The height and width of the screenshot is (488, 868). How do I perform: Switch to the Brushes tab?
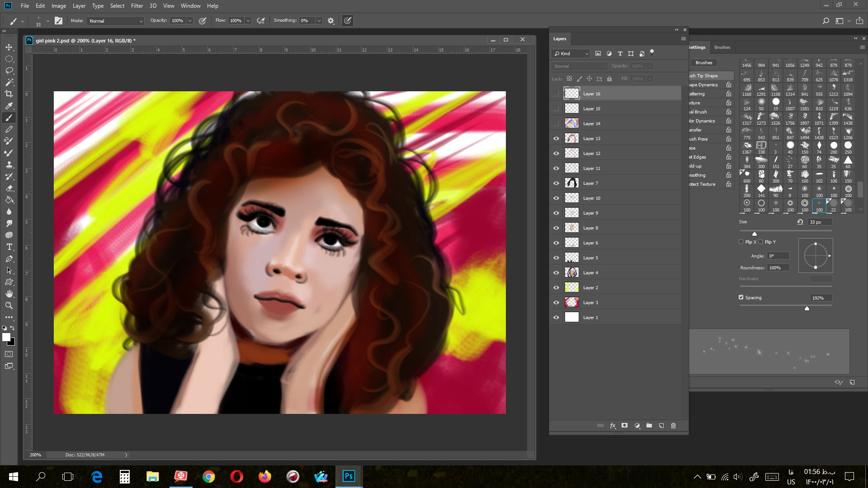[722, 47]
